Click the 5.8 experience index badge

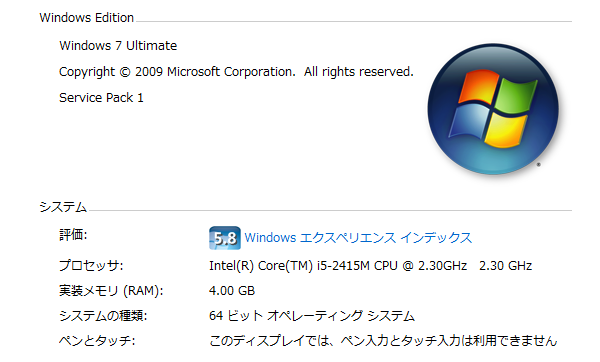click(225, 238)
